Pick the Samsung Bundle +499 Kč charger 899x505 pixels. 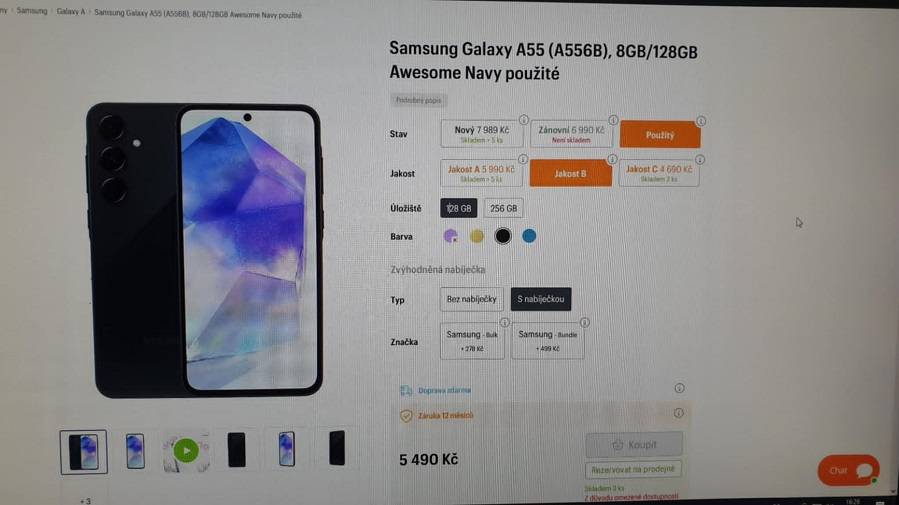click(548, 341)
